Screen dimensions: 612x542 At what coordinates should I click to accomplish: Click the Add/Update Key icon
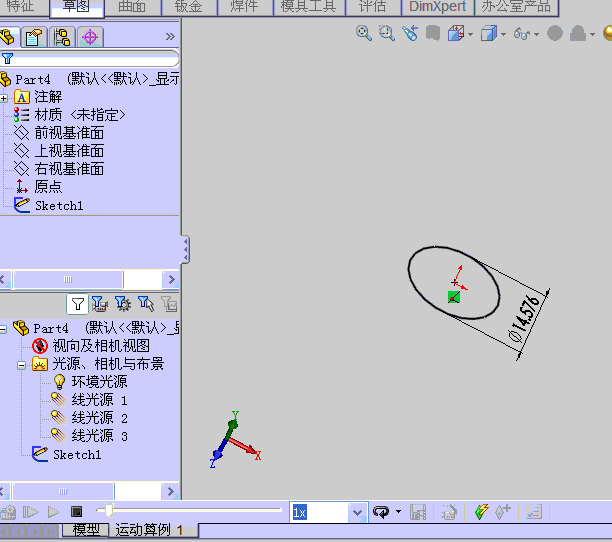tap(503, 512)
